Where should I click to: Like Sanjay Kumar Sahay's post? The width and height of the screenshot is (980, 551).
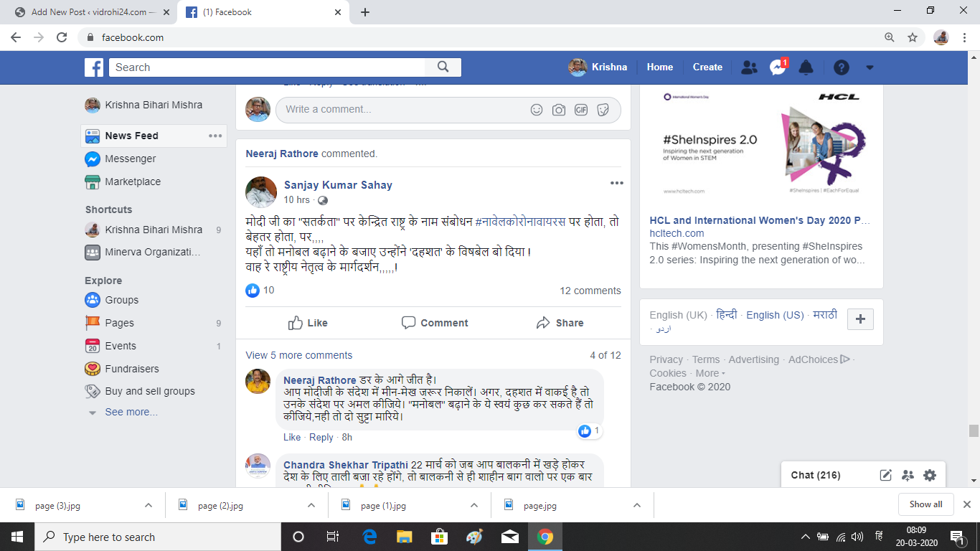(308, 323)
